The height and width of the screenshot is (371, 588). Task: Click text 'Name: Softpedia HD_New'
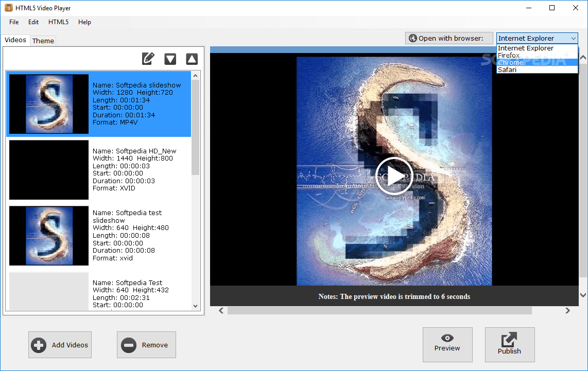[134, 151]
